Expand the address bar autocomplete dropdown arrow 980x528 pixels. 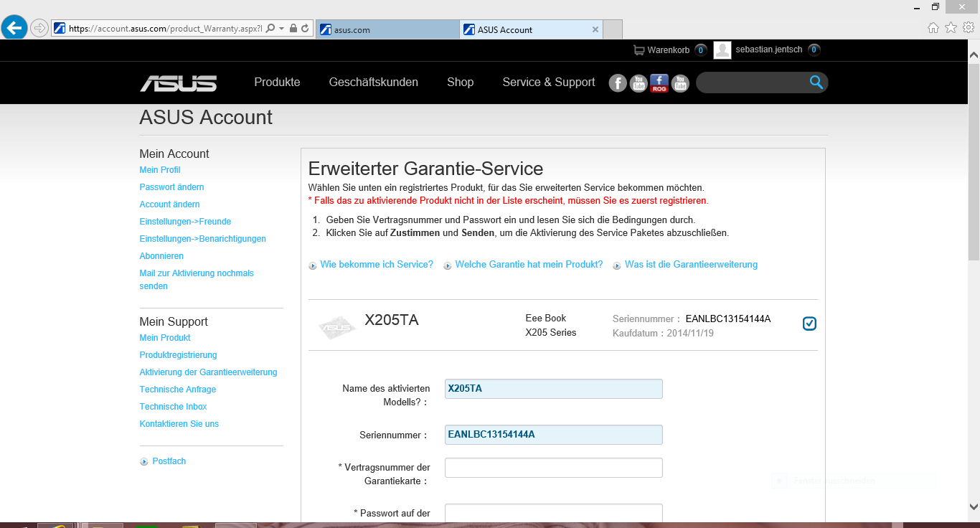coord(282,29)
